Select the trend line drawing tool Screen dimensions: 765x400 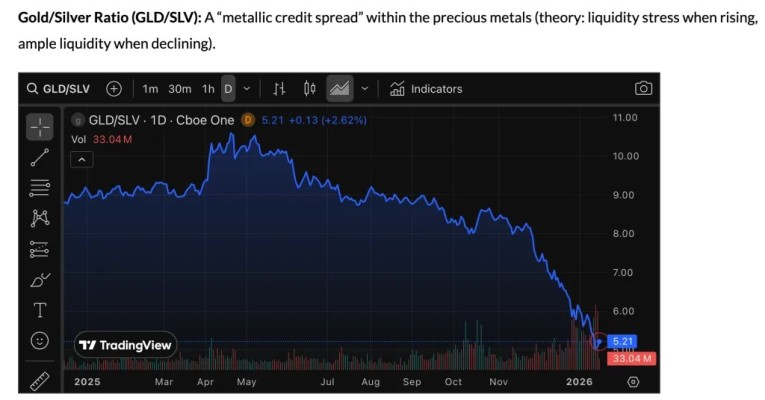pos(39,156)
